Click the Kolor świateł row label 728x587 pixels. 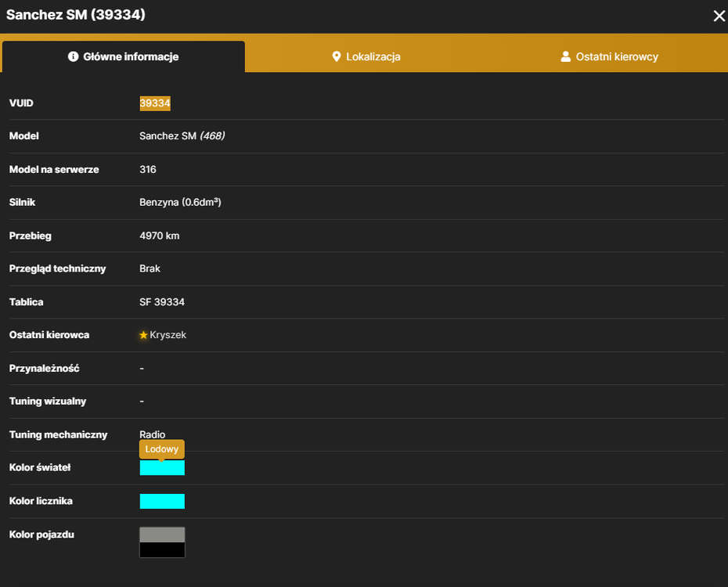pos(40,468)
